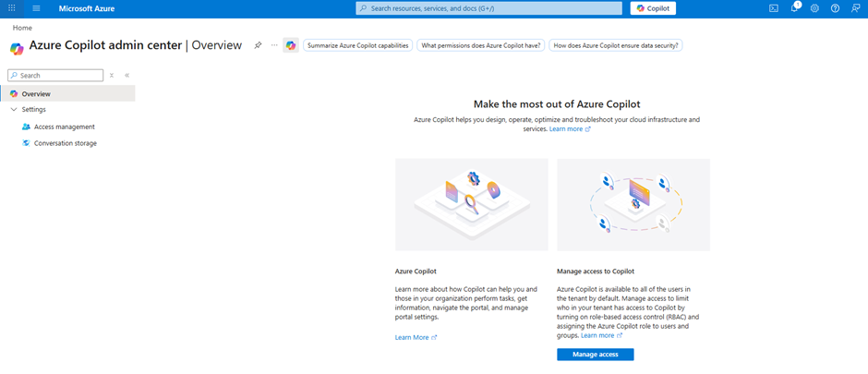Image resolution: width=868 pixels, height=374 pixels.
Task: Open portal settings gear icon
Action: click(814, 8)
